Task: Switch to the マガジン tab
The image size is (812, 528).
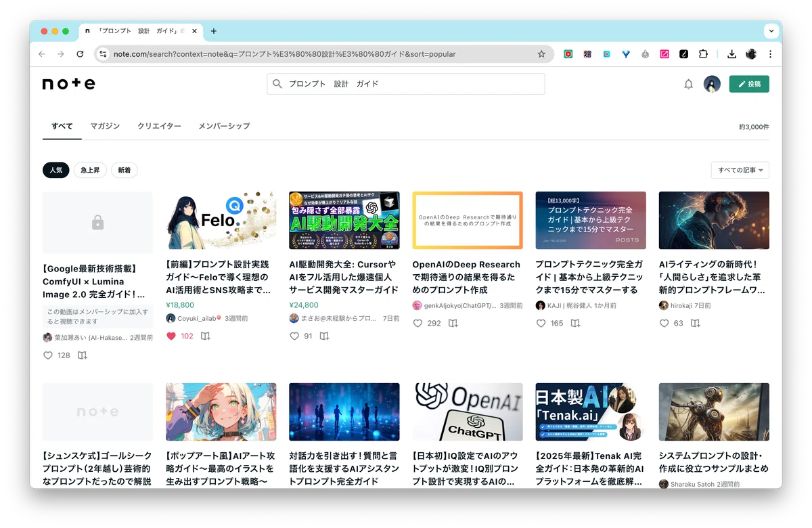Action: point(105,126)
